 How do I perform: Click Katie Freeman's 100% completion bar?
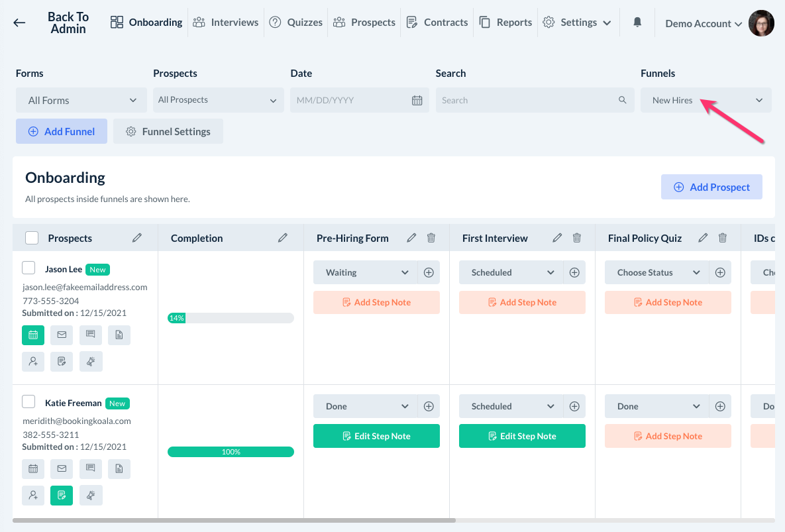231,452
